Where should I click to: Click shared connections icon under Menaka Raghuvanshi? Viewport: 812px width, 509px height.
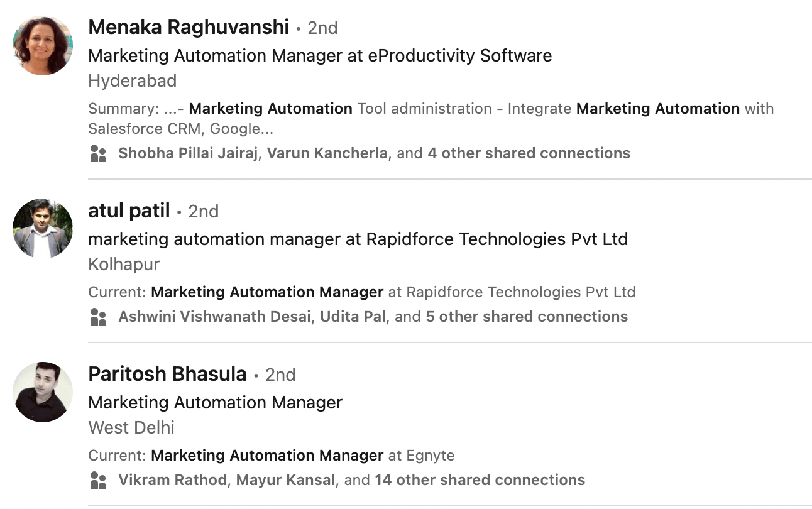98,153
